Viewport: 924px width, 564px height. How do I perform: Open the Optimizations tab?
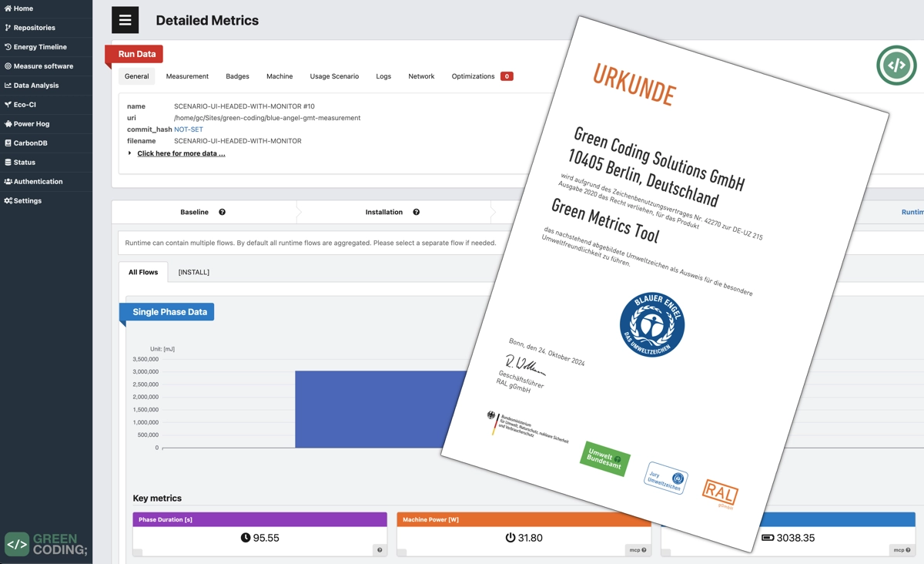tap(482, 76)
